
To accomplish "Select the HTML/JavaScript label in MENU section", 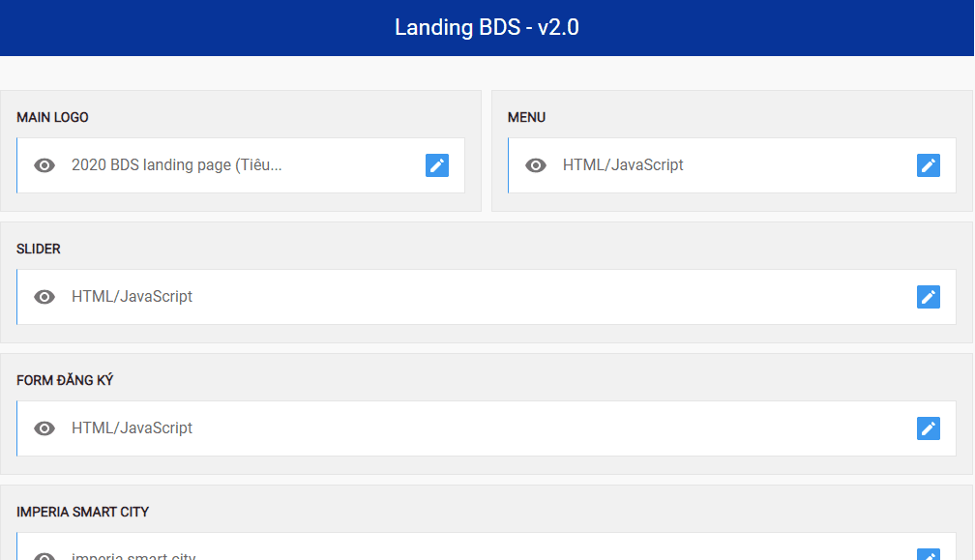I will (x=623, y=164).
